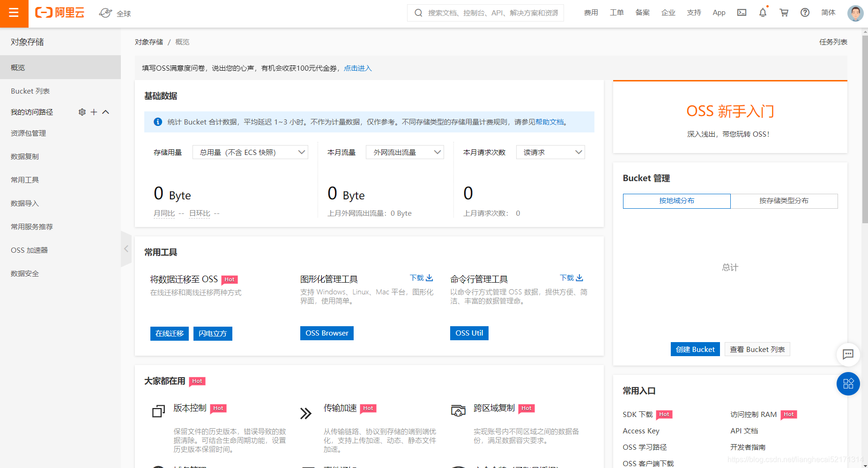Collapse the 我的访问路径 section chevron
The height and width of the screenshot is (468, 868).
(106, 112)
